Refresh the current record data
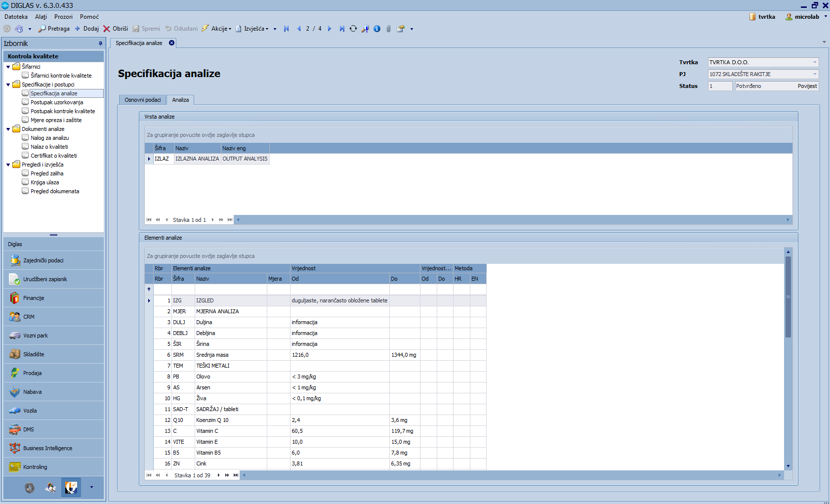This screenshot has width=830, height=504. click(353, 29)
